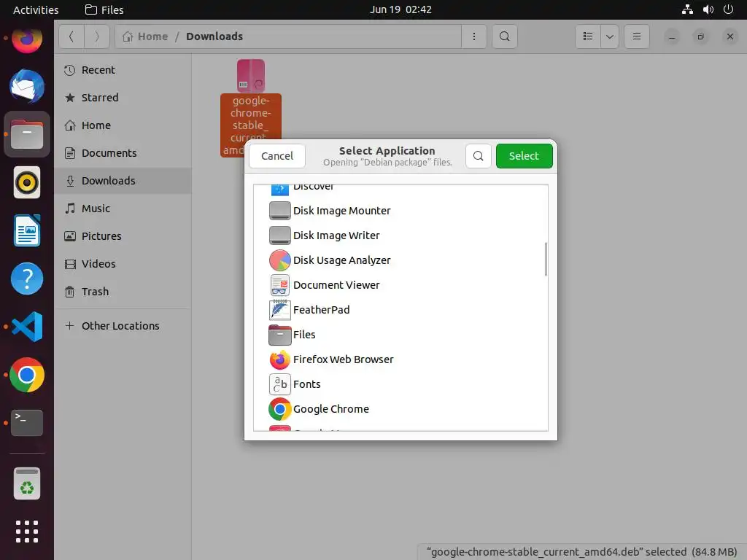Screen dimensions: 747x560
Task: Open Files app menu in top bar
Action: 104,9
